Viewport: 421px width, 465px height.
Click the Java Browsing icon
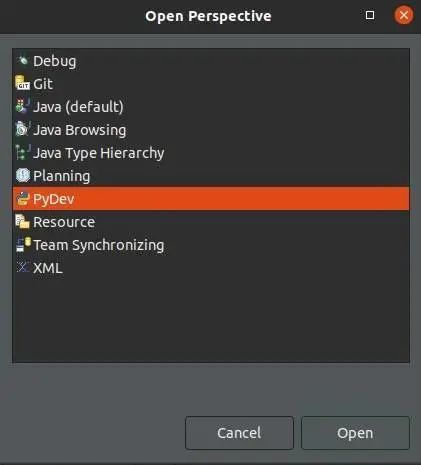23,129
